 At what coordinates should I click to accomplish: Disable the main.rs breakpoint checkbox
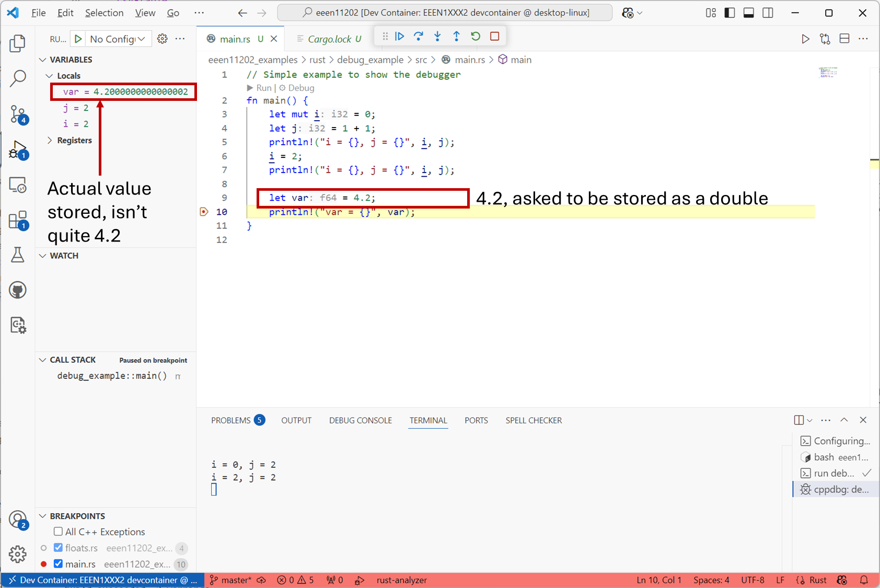pos(59,564)
